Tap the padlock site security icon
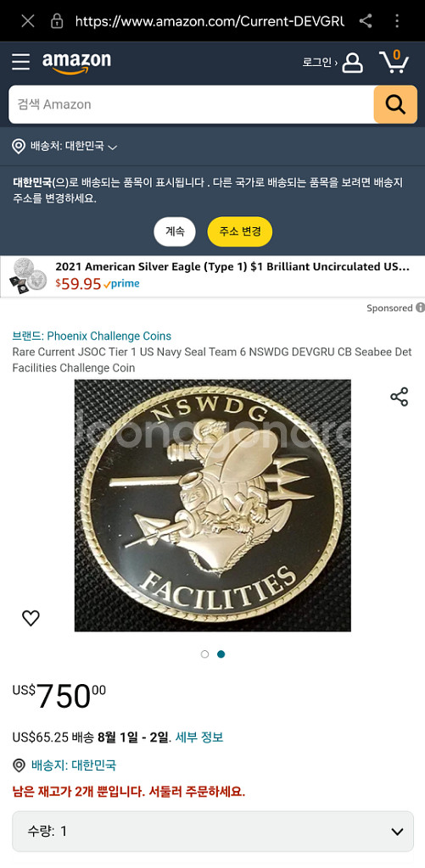 (57, 21)
